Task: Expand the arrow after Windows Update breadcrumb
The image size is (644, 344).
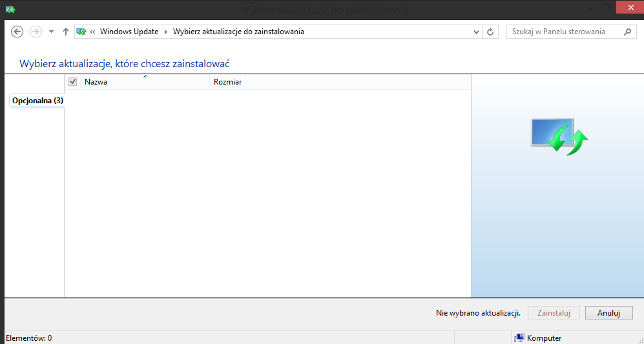Action: (x=165, y=32)
